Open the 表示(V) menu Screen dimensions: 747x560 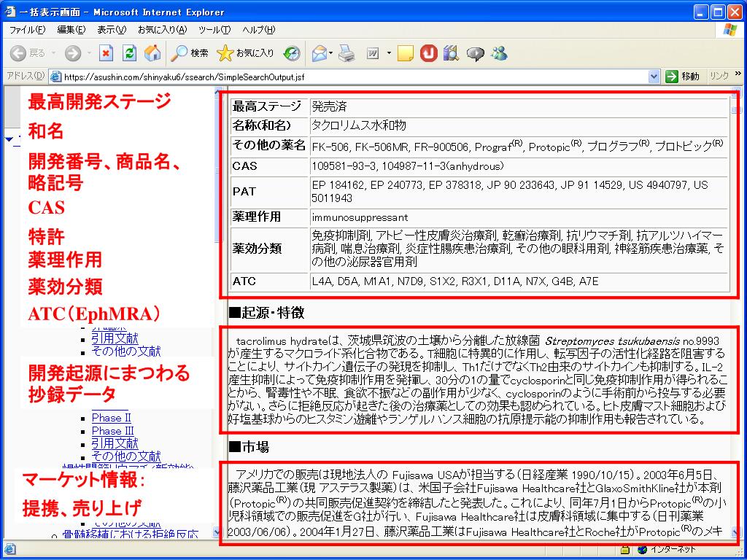pos(112,30)
